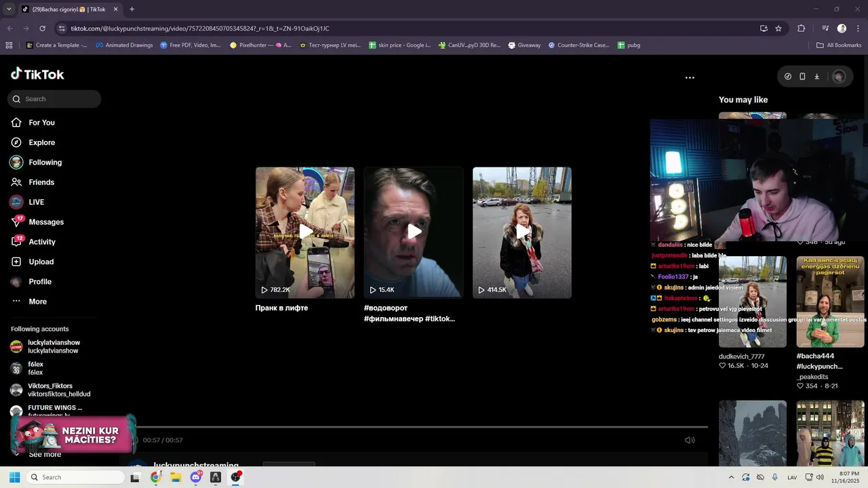868x488 pixels.
Task: Open the costumes suggested video thumbnail
Action: point(830,433)
